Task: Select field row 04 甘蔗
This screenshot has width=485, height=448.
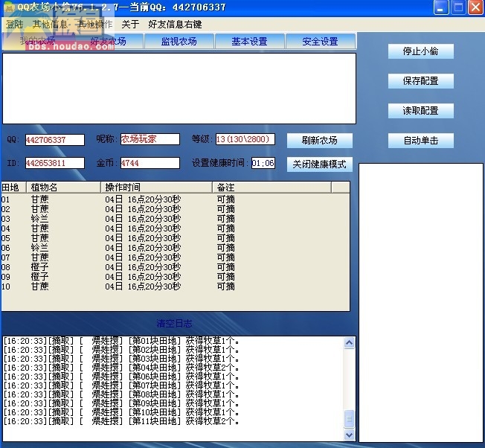Action: coord(176,228)
